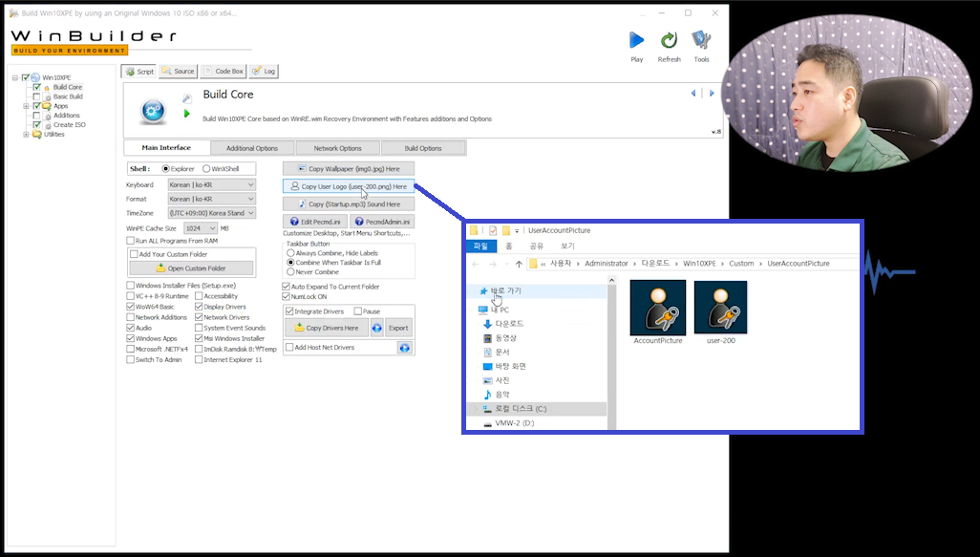Click the Refresh icon in WinBuilder
The width and height of the screenshot is (980, 557).
[x=669, y=41]
